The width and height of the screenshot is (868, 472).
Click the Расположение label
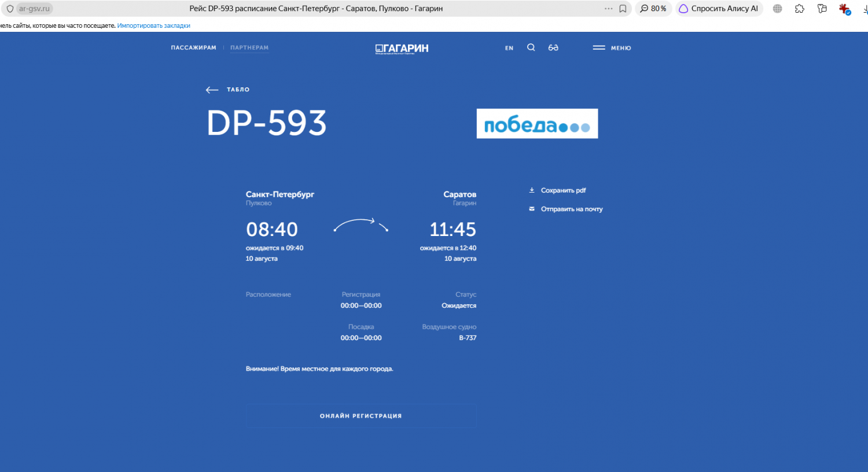269,294
